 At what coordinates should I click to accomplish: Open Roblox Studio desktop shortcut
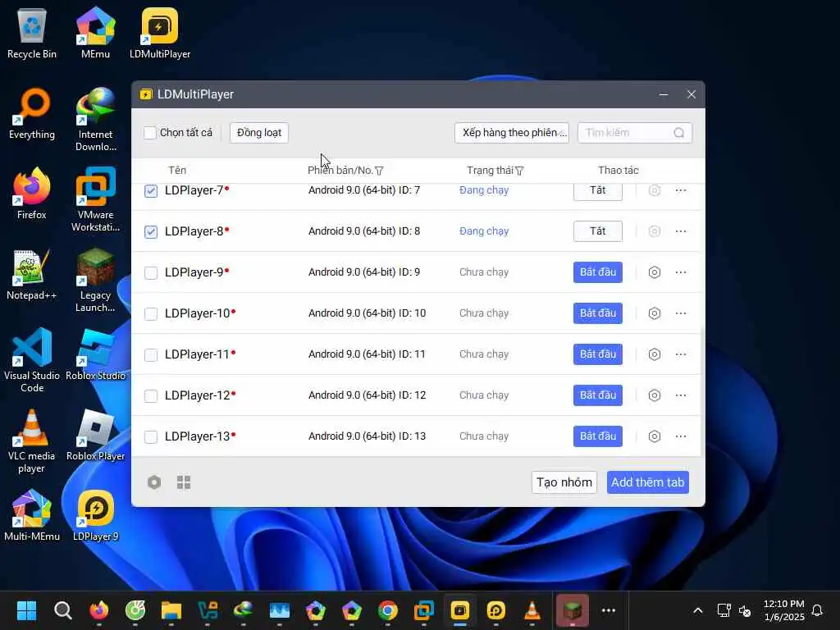point(95,354)
